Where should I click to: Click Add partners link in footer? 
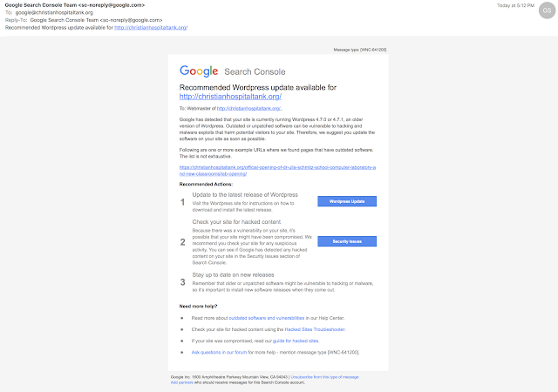(x=182, y=382)
